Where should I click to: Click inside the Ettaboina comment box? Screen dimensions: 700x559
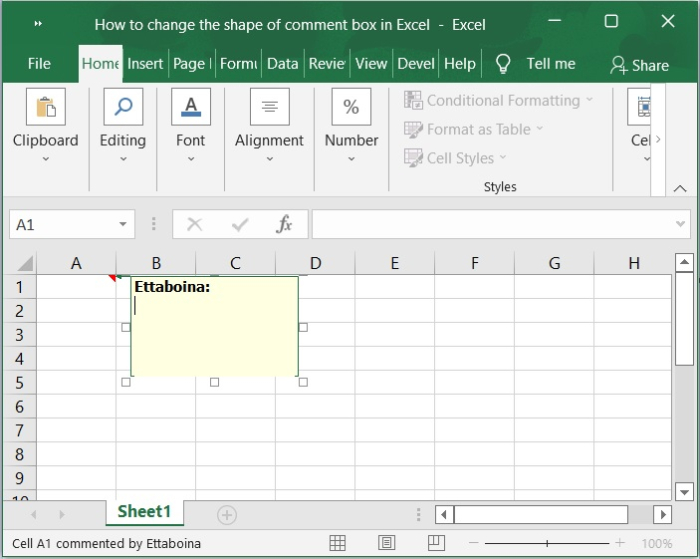[x=214, y=327]
